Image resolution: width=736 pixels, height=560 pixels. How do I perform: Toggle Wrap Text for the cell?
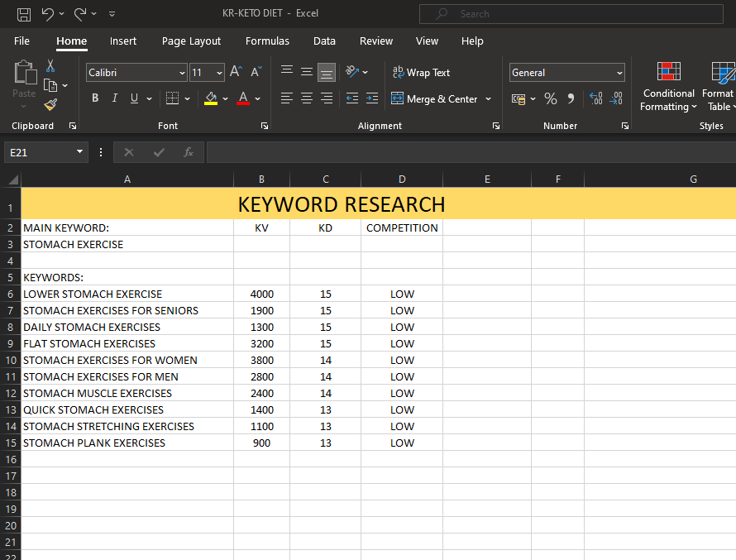(421, 73)
